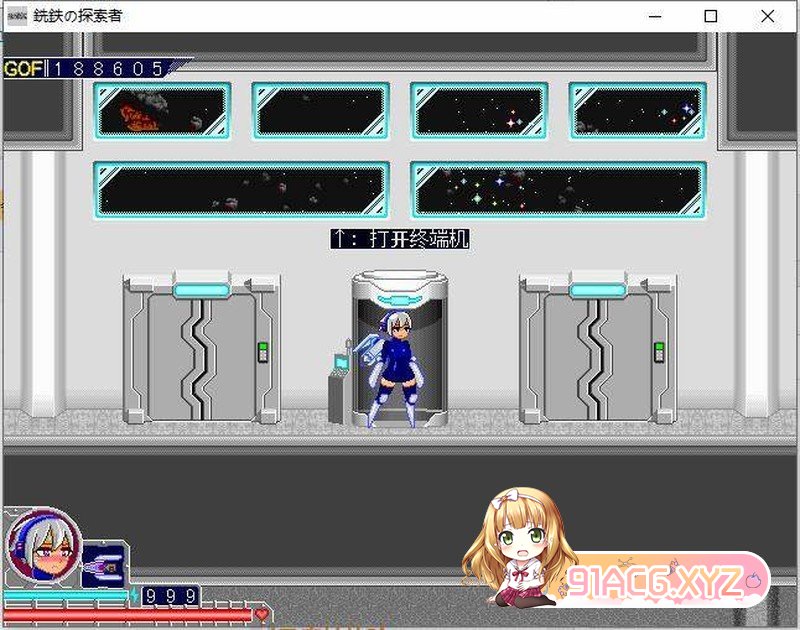Image resolution: width=800 pixels, height=630 pixels.
Task: Click the red health bar
Action: tap(128, 613)
